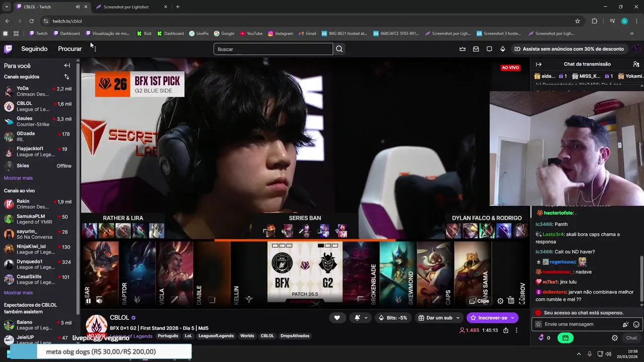
Task: Mute tab audio on CBLOL tab
Action: coord(77,7)
